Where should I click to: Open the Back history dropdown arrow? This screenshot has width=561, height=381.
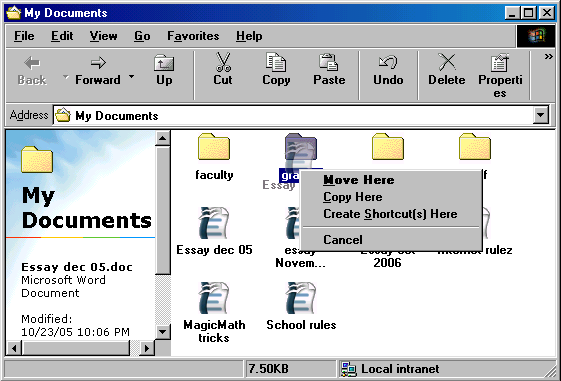pyautogui.click(x=65, y=77)
